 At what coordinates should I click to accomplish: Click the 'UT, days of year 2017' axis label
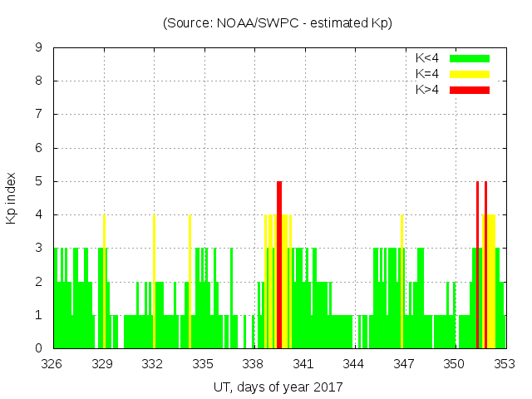tap(278, 387)
